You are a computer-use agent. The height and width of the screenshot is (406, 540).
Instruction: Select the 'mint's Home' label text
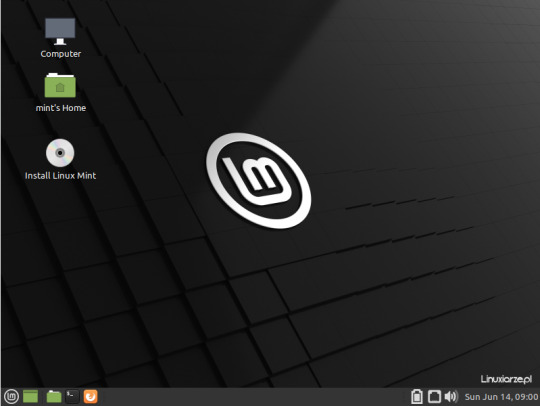click(61, 108)
